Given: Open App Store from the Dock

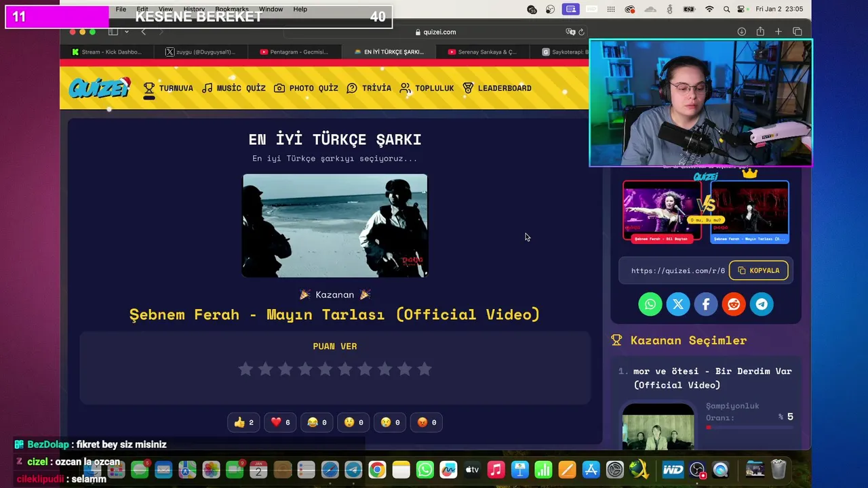Looking at the screenshot, I should (x=591, y=470).
